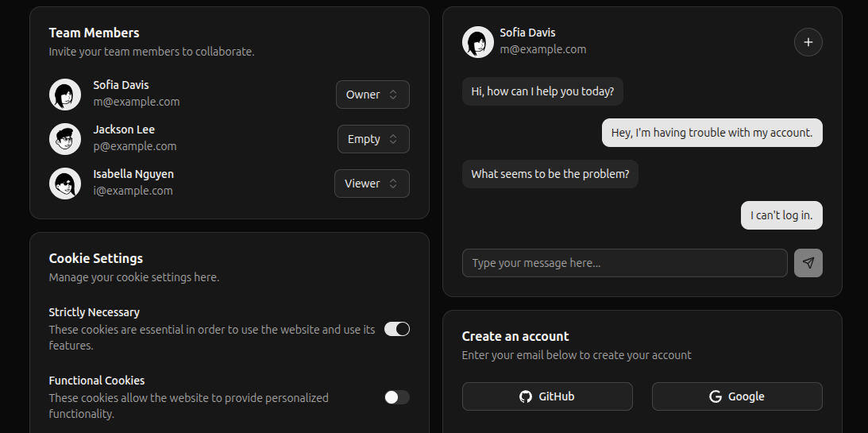The width and height of the screenshot is (868, 433).
Task: Click the plus icon in chat header
Action: [x=808, y=42]
